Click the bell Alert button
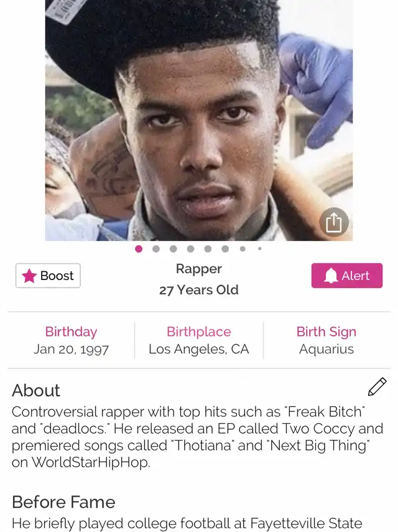This screenshot has height=532, width=398. point(347,276)
